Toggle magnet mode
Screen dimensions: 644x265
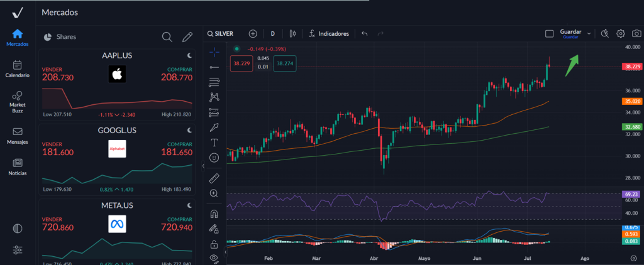[x=214, y=214]
